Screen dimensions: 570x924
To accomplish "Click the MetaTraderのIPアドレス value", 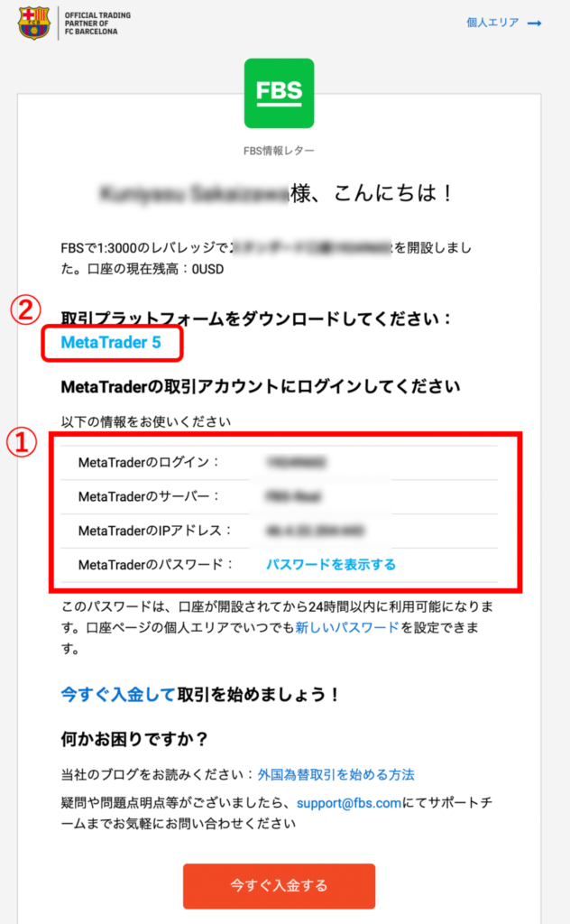I will click(315, 531).
